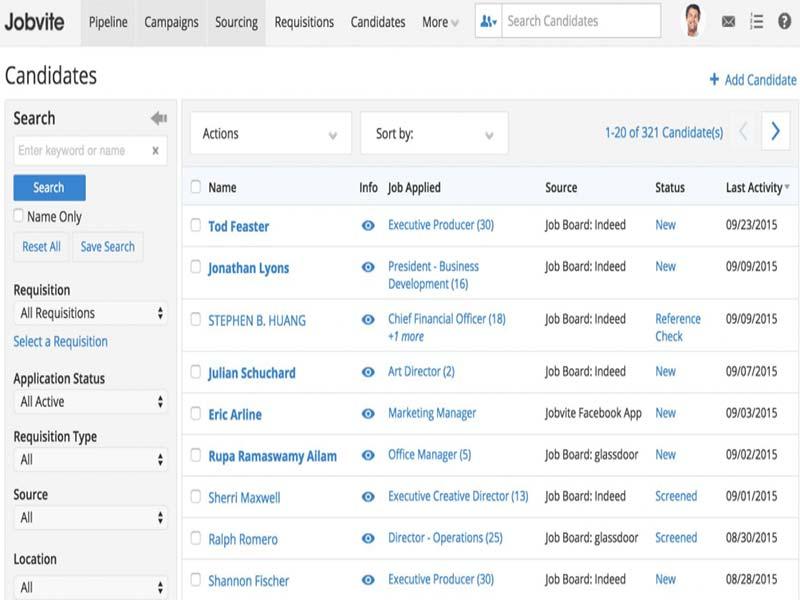Open Shannon Fischer's candidate profile

(248, 581)
